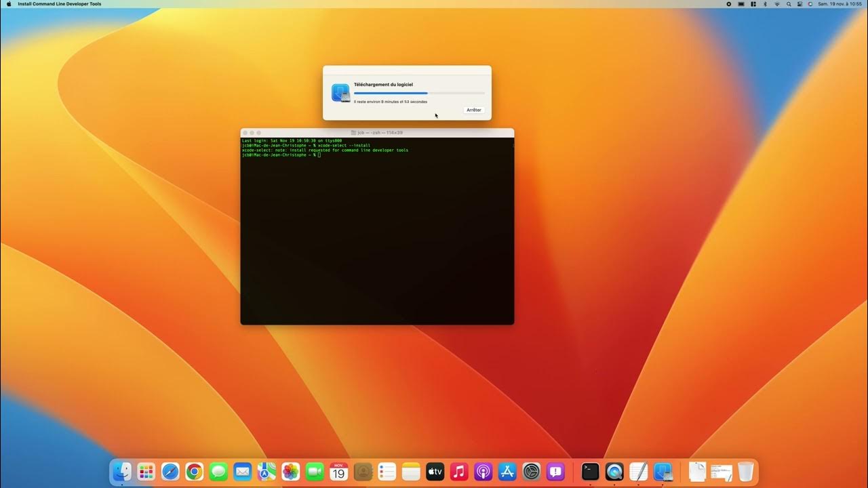Open Messages from the Dock
Viewport: 868px width, 488px height.
(218, 471)
